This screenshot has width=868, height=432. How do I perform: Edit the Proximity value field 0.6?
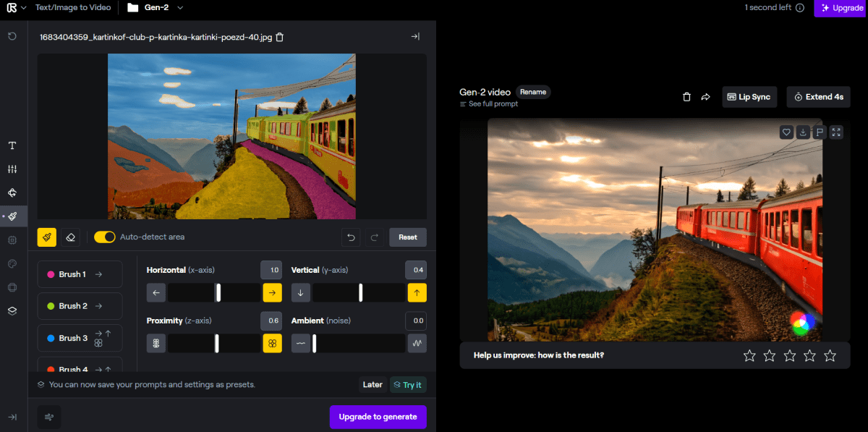point(271,321)
